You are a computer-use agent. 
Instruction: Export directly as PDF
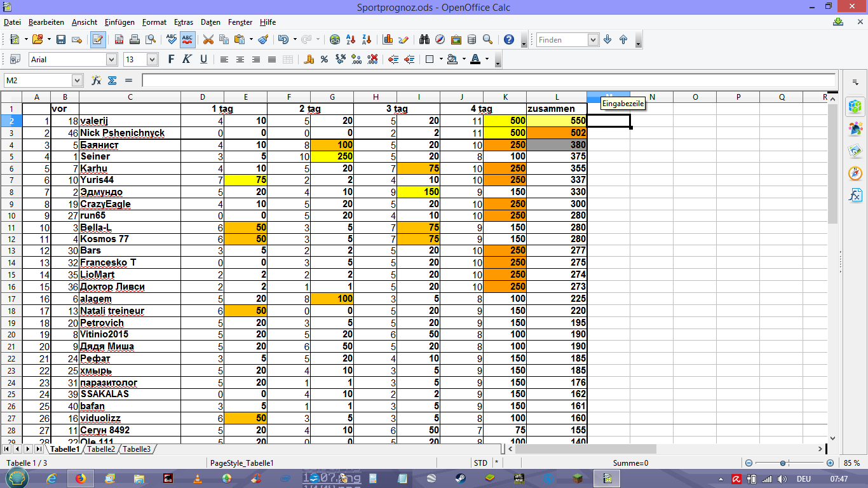tap(119, 39)
